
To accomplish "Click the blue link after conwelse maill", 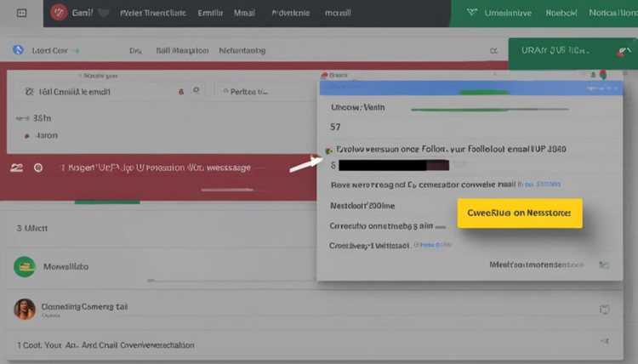I will point(539,185).
